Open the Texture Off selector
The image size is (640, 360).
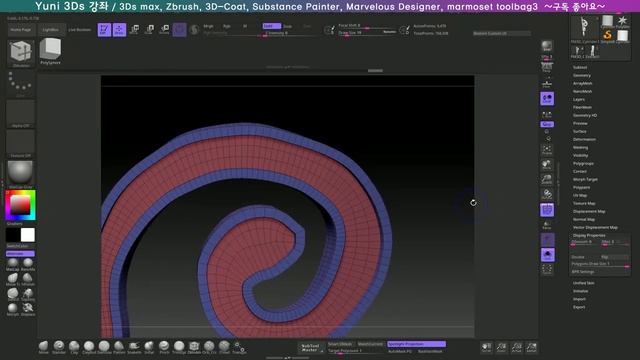[x=20, y=144]
